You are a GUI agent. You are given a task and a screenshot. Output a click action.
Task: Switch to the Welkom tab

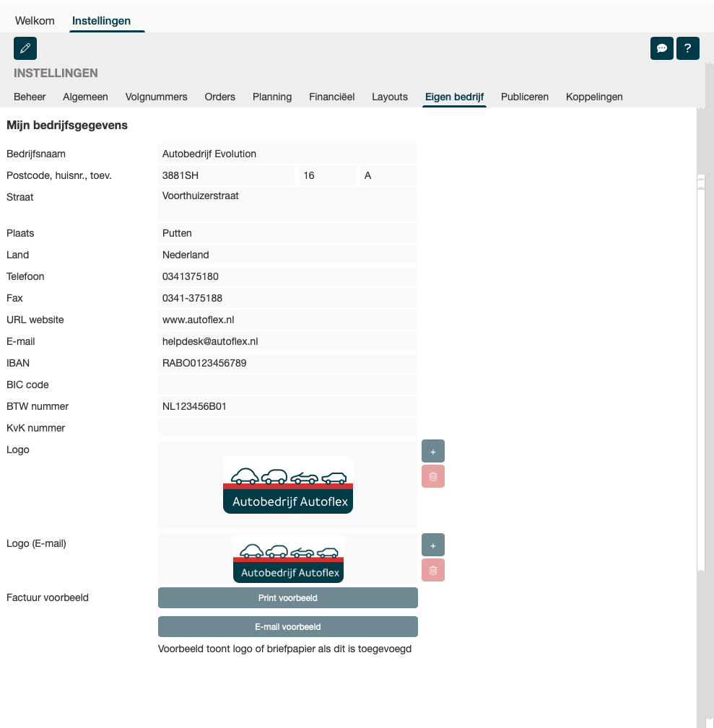coord(35,21)
